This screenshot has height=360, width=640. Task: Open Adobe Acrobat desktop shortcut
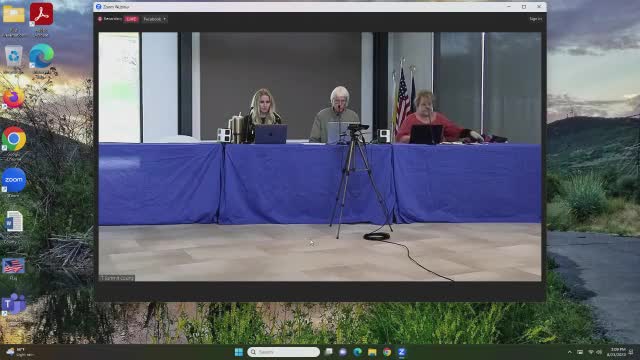pyautogui.click(x=41, y=14)
